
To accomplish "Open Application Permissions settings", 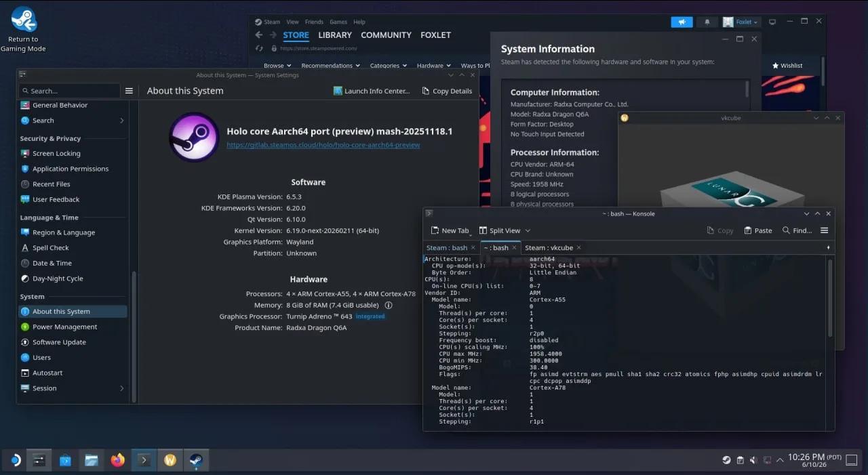I will pos(73,169).
